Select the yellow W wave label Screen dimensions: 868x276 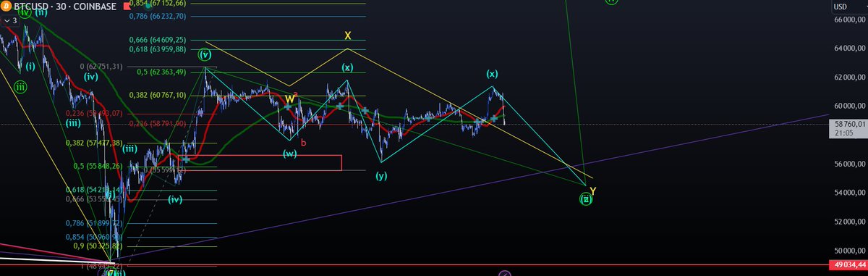tap(289, 99)
